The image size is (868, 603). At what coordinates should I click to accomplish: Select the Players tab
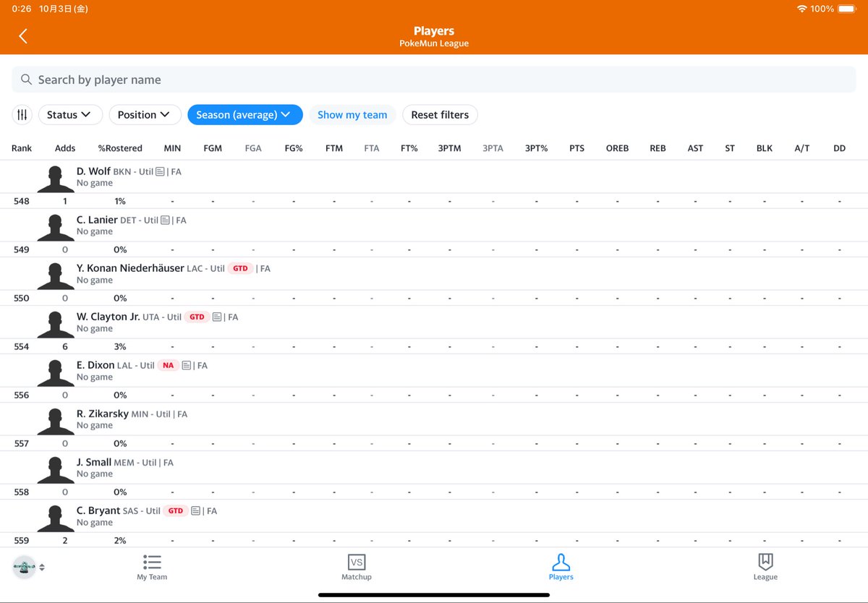[561, 568]
